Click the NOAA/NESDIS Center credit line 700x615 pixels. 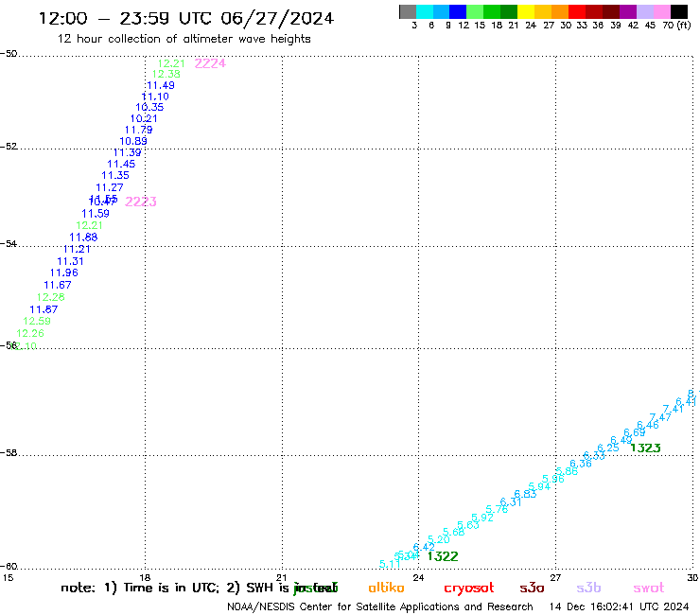click(380, 607)
